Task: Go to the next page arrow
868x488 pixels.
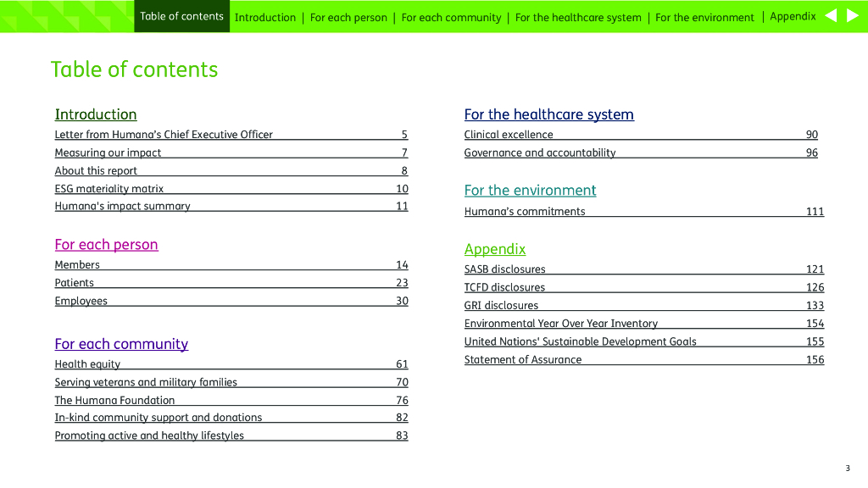Action: (853, 16)
